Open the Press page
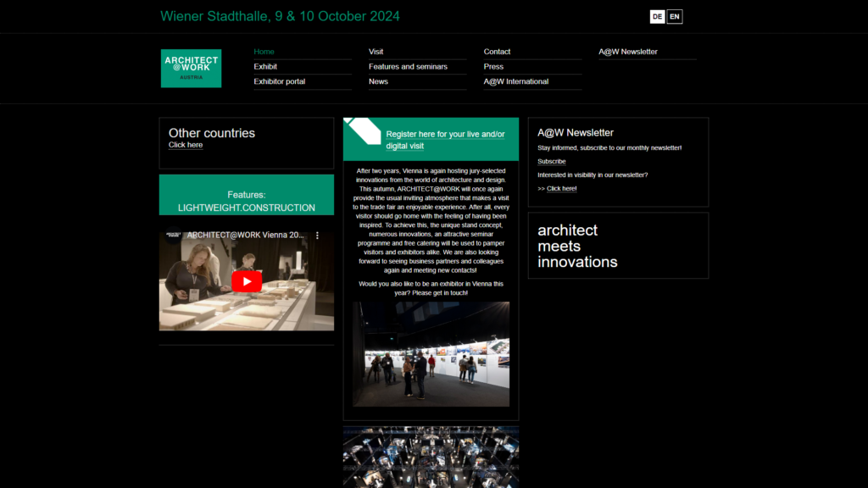The width and height of the screenshot is (868, 488). (494, 66)
